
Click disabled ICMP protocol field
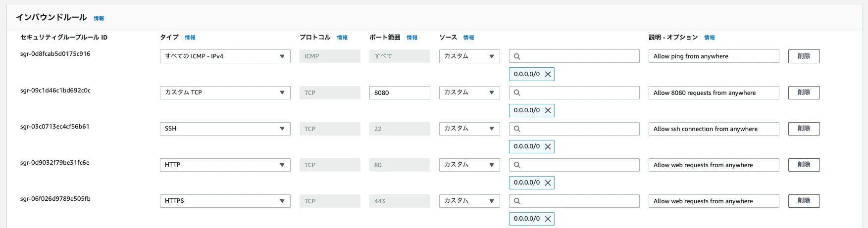[330, 56]
